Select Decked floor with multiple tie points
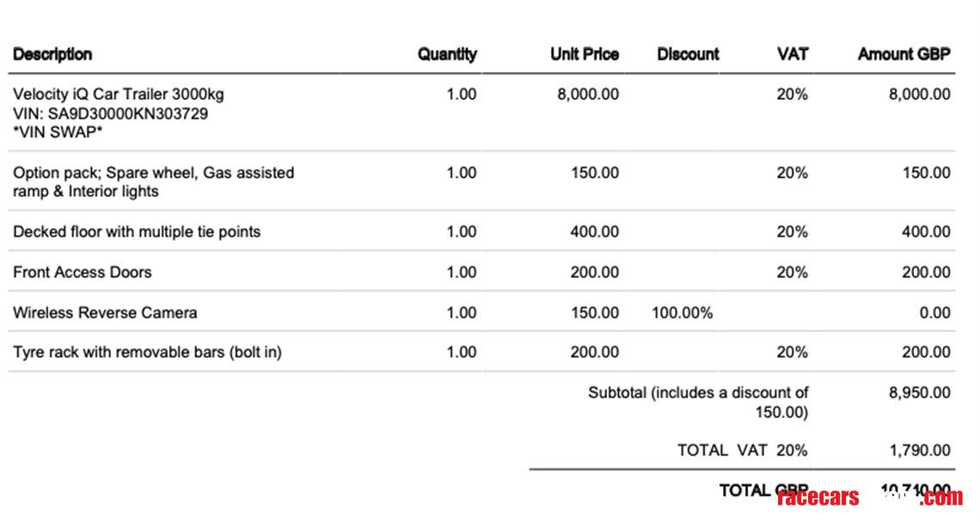 137,231
